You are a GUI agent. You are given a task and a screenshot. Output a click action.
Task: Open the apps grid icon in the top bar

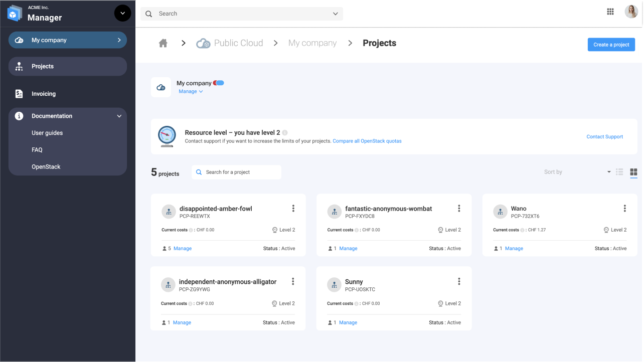610,11
